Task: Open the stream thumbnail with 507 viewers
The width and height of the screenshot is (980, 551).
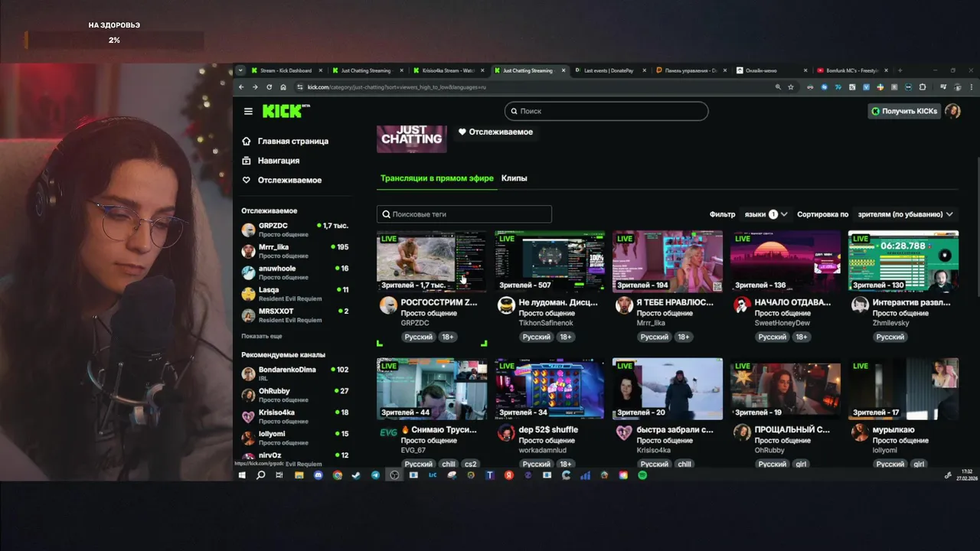Action: coord(550,261)
